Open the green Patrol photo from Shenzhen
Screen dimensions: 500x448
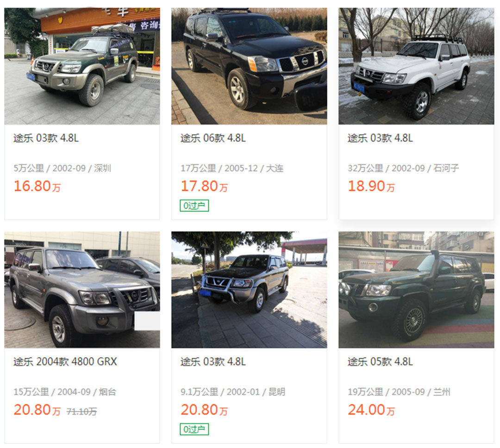pyautogui.click(x=82, y=66)
